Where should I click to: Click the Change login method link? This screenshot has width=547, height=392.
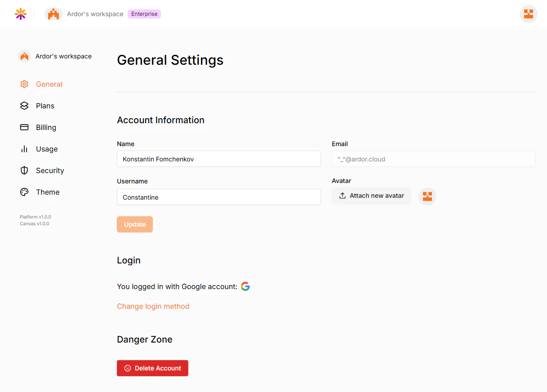click(153, 306)
